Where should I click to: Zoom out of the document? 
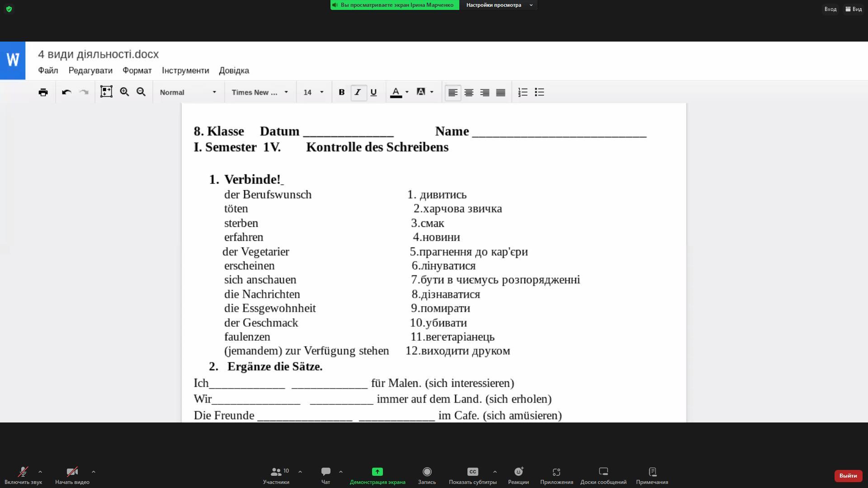click(141, 92)
